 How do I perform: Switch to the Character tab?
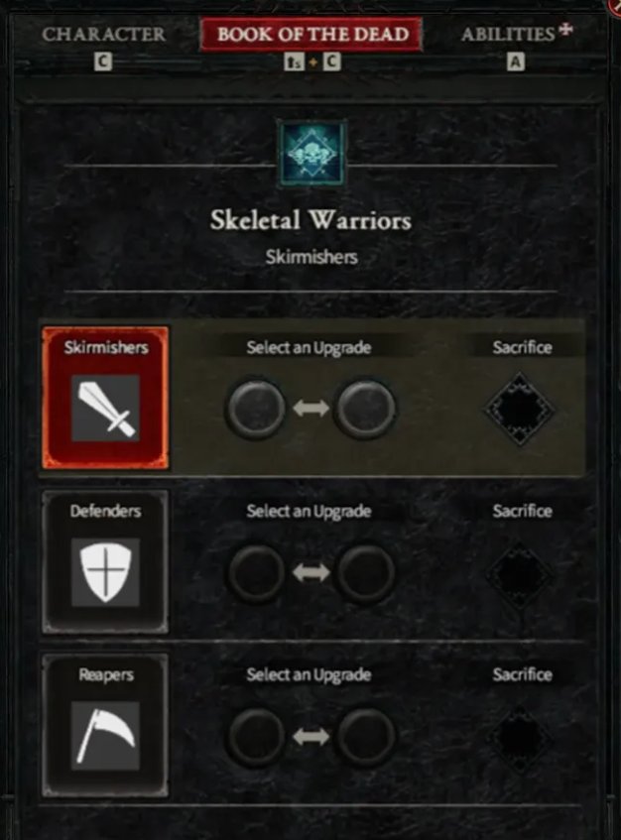click(104, 35)
